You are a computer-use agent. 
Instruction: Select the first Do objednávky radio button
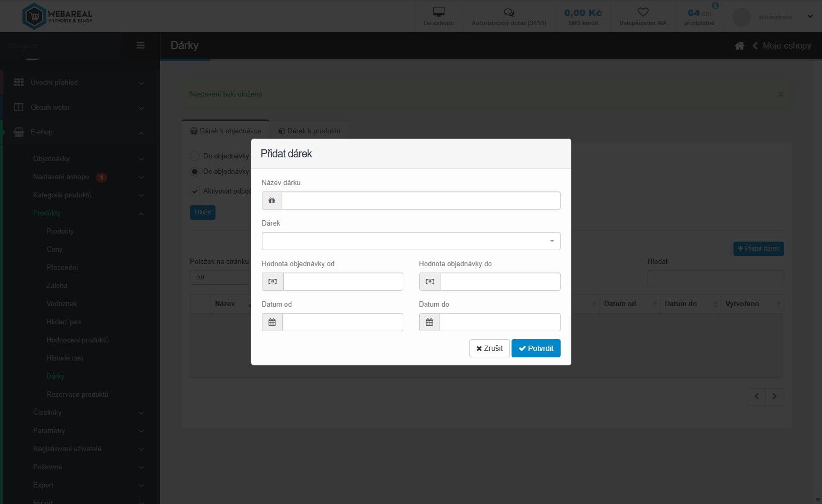195,156
